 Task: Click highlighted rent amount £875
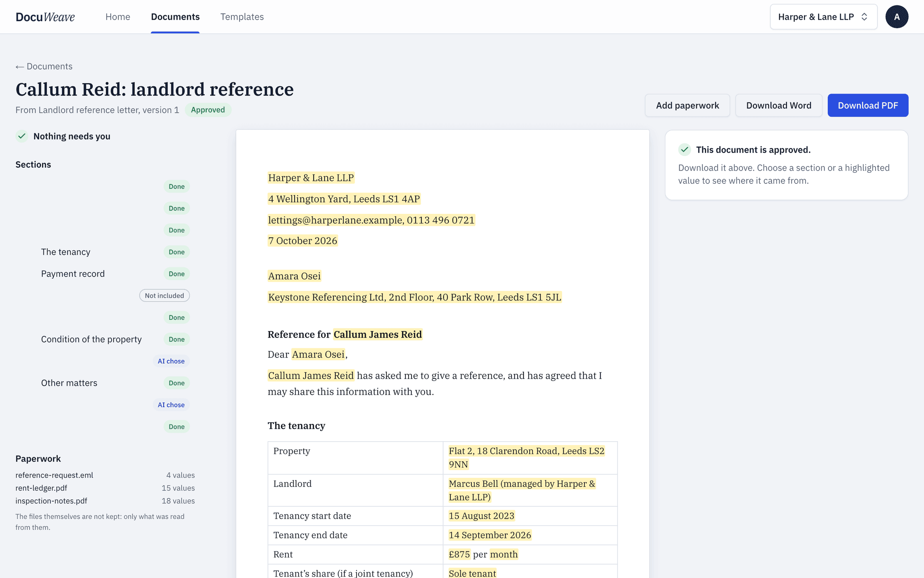point(459,554)
